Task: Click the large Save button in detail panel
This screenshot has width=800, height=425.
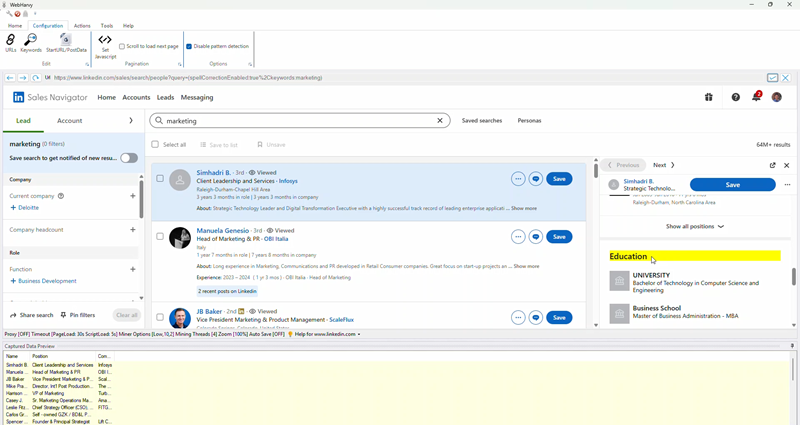Action: [x=733, y=185]
